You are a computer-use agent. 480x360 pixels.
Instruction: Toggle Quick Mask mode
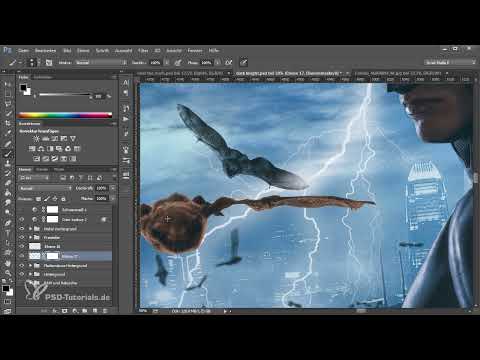8,302
